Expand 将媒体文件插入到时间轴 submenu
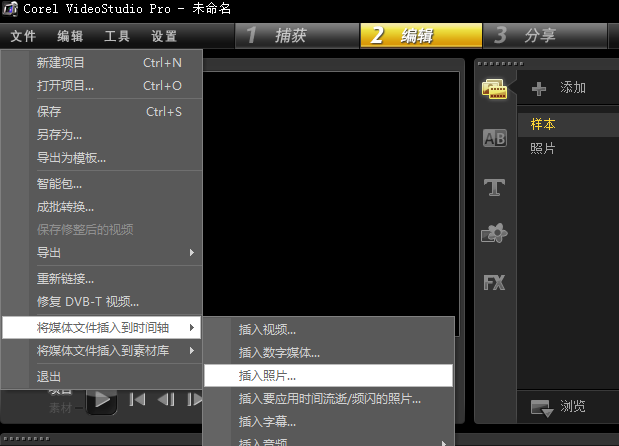Viewport: 619px width, 446px height. pyautogui.click(x=102, y=328)
